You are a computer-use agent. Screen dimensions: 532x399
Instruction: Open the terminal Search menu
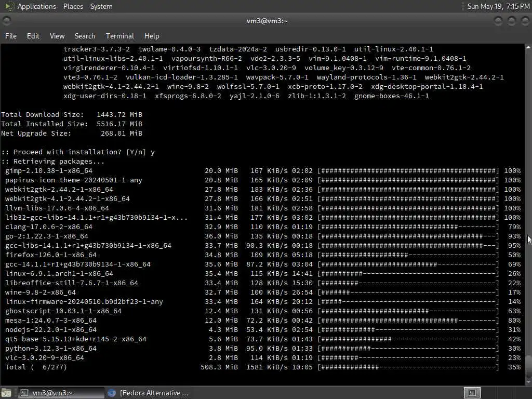(85, 36)
